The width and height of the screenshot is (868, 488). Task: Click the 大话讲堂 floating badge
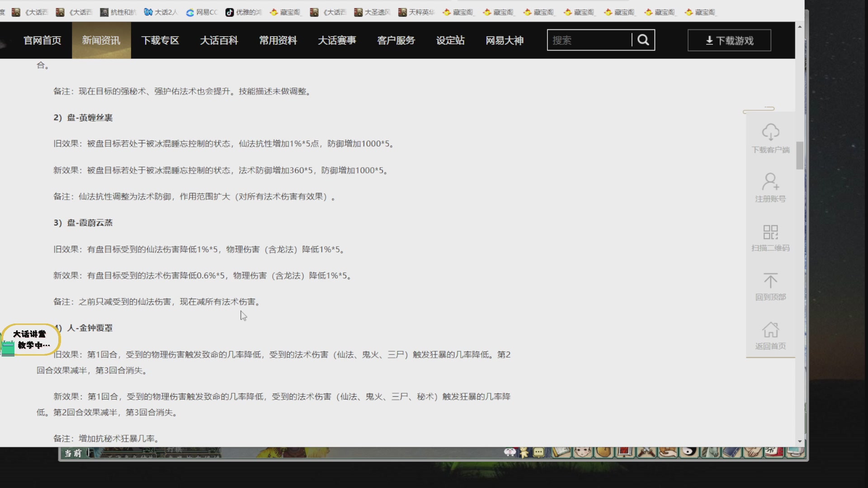[30, 340]
